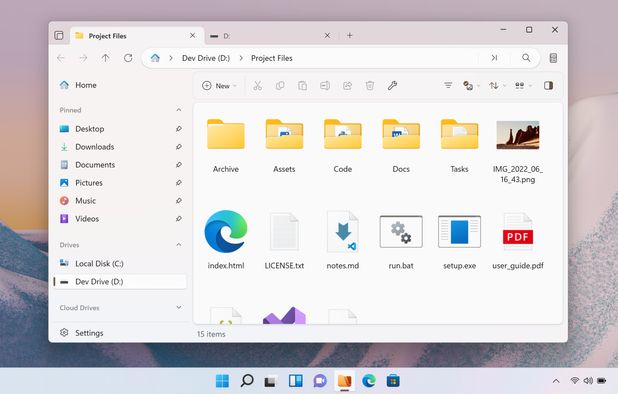Open Properties wrench icon
The image size is (618, 394).
coord(392,85)
